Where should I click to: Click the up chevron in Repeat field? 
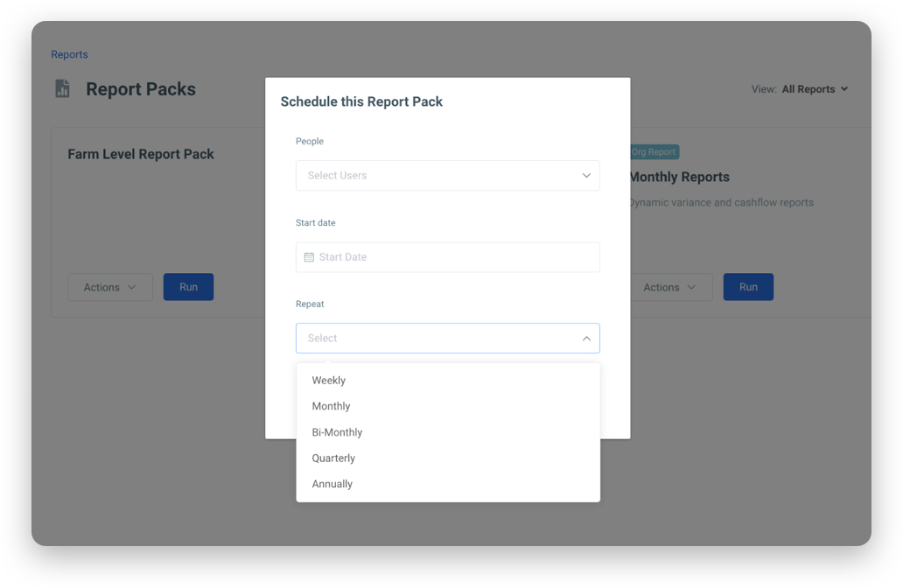(x=586, y=338)
